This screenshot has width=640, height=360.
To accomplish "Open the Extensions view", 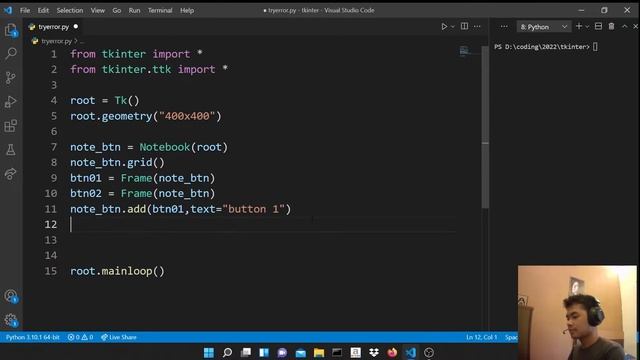I will pyautogui.click(x=11, y=125).
